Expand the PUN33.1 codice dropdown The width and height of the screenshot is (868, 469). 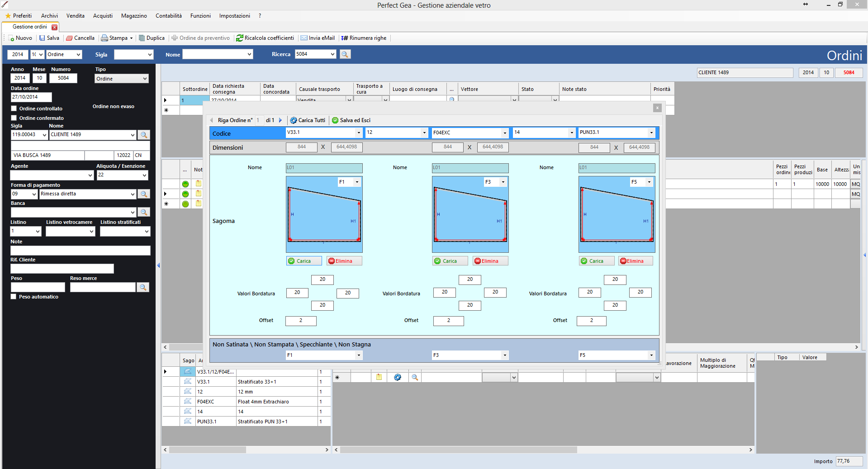tap(651, 133)
